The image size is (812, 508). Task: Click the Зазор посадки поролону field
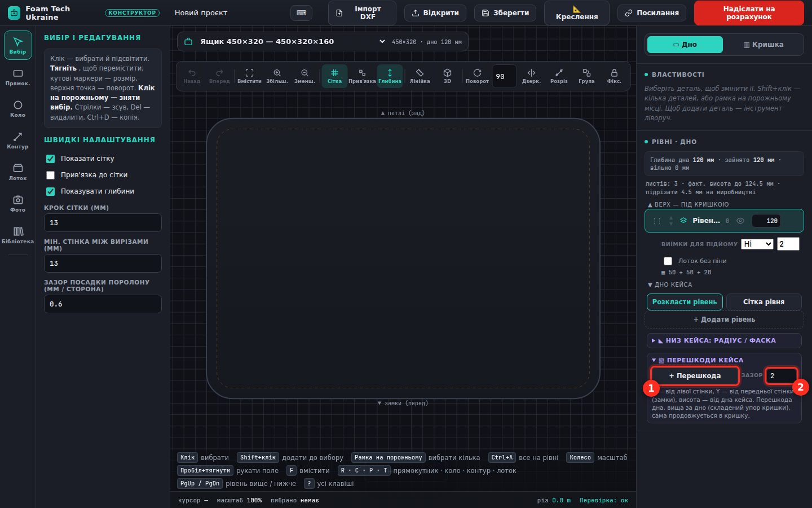[x=103, y=304]
